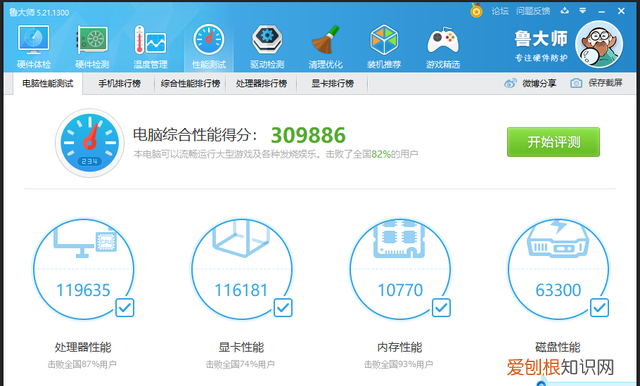Open 硬件检测 hardware detection
The height and width of the screenshot is (386, 640).
pyautogui.click(x=92, y=47)
